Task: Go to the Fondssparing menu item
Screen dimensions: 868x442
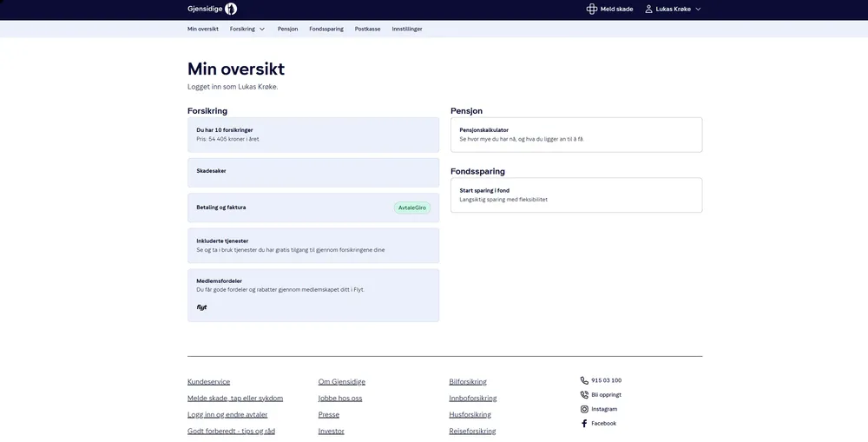Action: (x=326, y=29)
